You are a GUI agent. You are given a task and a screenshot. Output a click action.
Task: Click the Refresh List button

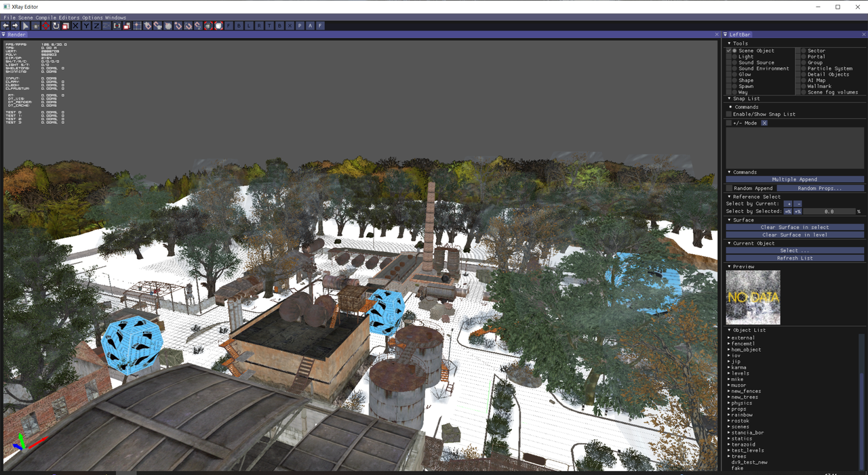[795, 258]
